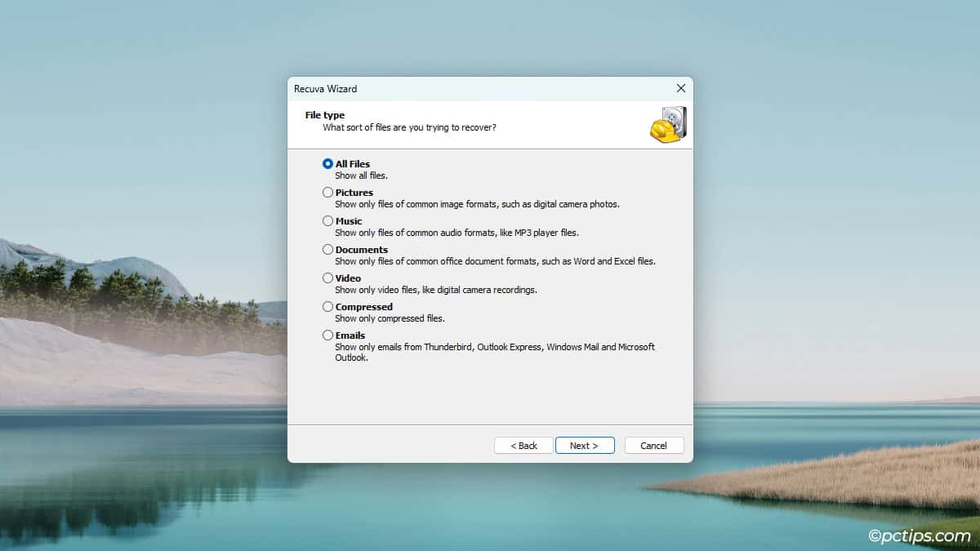
Task: Click the text about Thunderbird and Outlook emails
Action: point(495,352)
